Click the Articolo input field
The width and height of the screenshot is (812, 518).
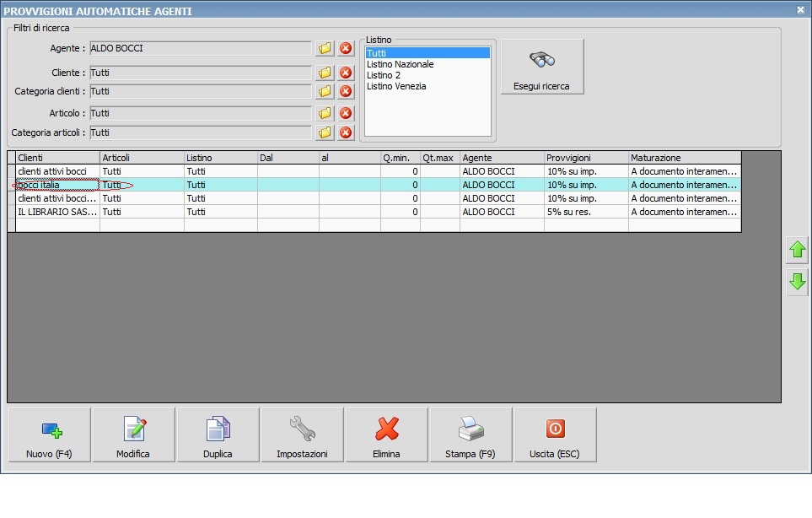click(201, 113)
